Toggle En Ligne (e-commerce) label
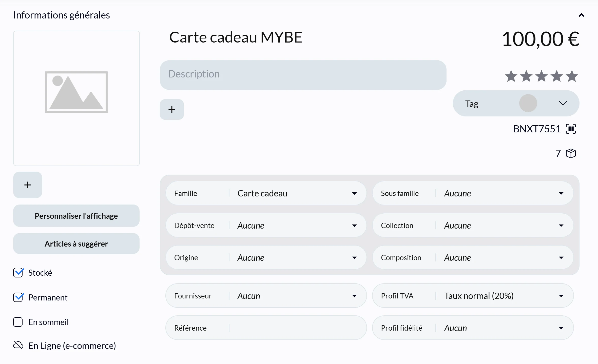598x364 pixels. tap(72, 346)
